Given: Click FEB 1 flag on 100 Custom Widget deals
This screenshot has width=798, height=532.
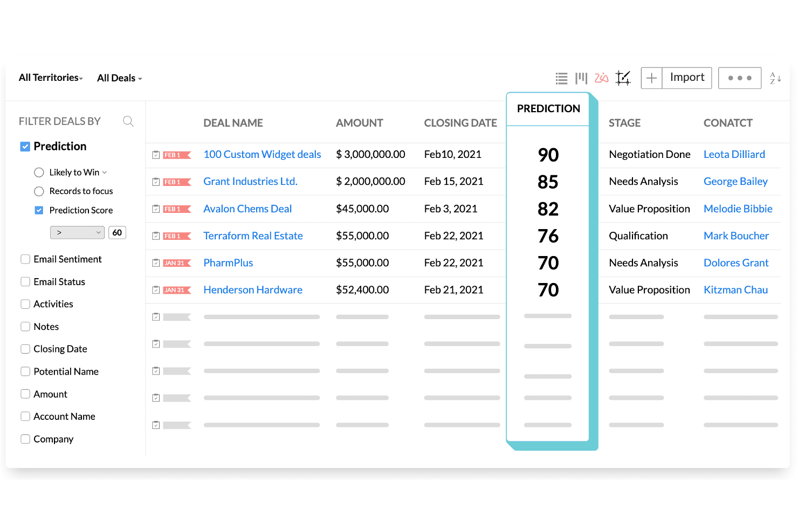Looking at the screenshot, I should click(x=177, y=155).
